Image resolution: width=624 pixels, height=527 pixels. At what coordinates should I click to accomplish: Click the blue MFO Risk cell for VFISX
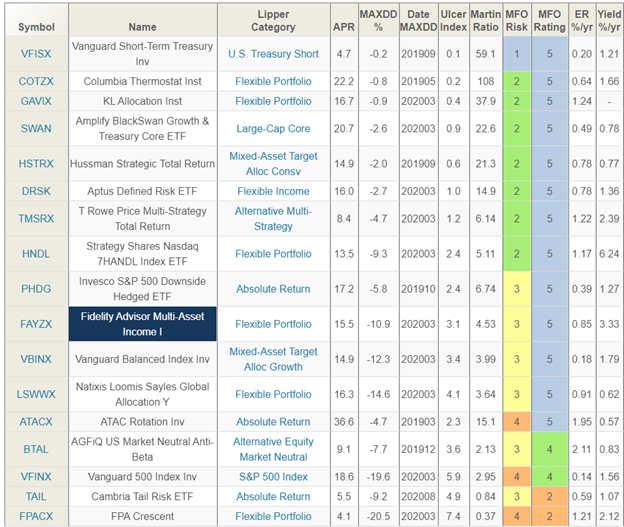(x=517, y=52)
